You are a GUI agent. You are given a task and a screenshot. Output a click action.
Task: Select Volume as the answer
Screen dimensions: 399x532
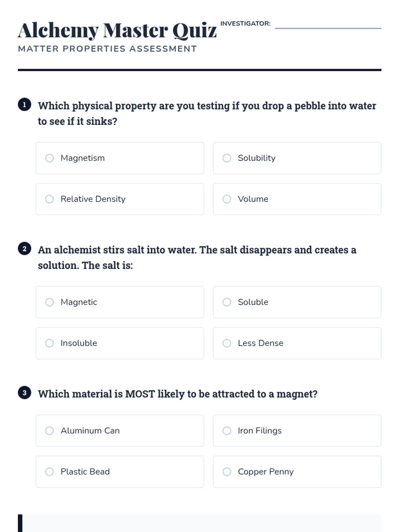click(x=227, y=199)
